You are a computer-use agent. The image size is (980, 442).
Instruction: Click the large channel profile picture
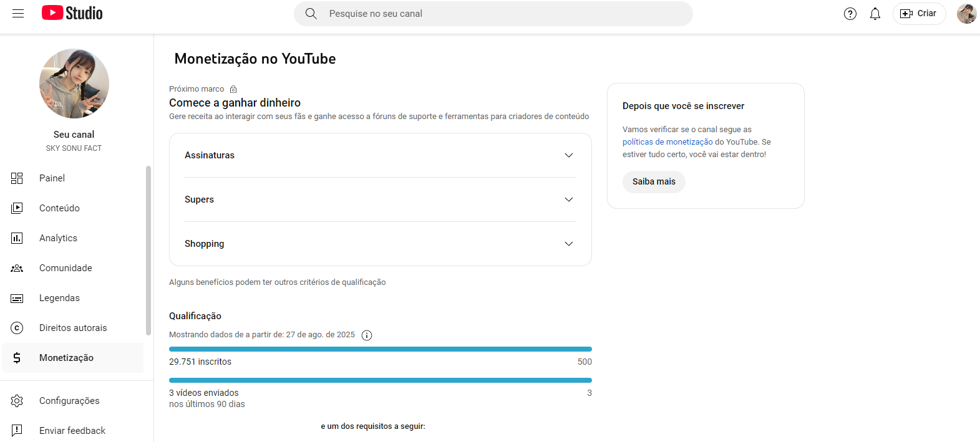click(x=74, y=84)
